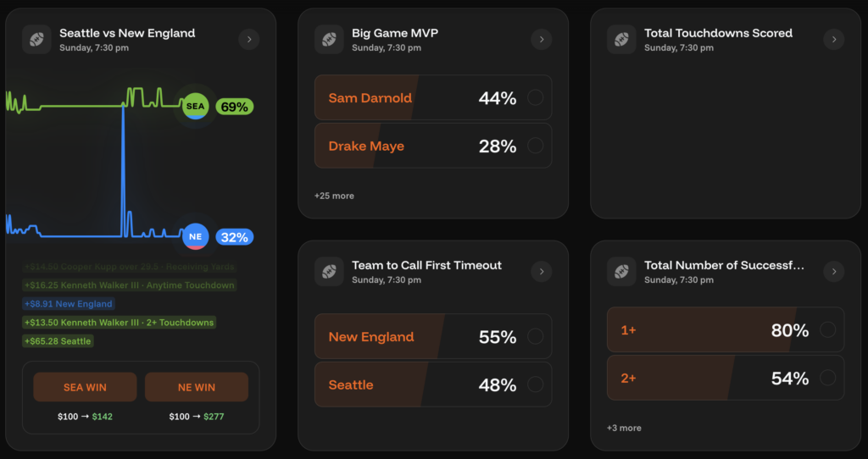
Task: Select the New England first timeout radio circle
Action: (x=536, y=336)
